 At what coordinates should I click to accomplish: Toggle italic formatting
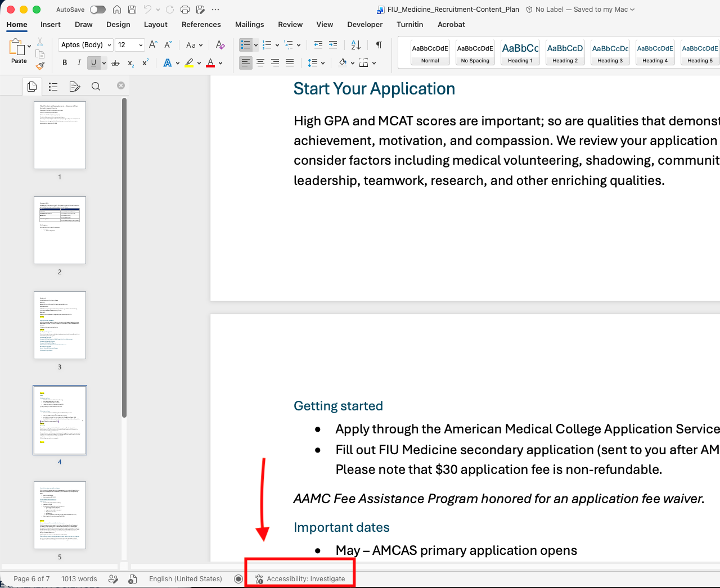(79, 63)
